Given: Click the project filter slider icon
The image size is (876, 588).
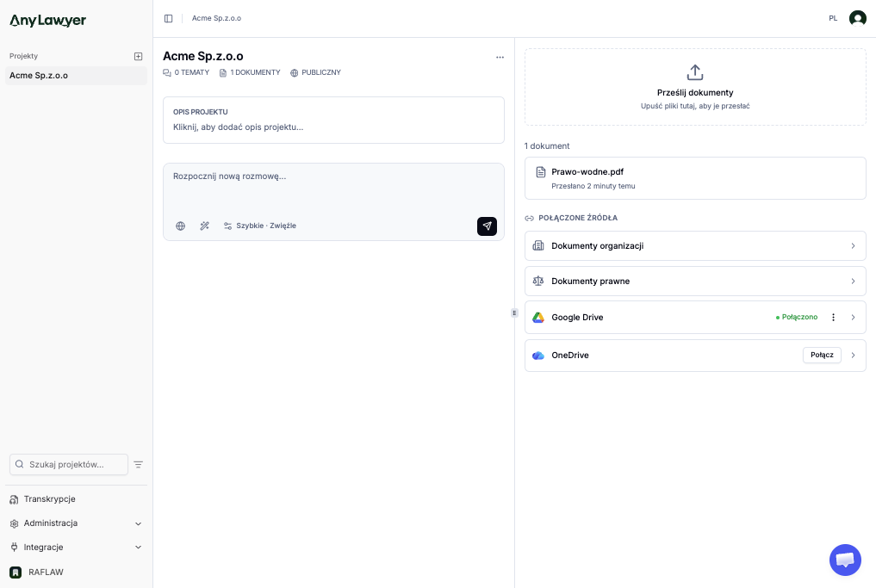Looking at the screenshot, I should point(139,464).
